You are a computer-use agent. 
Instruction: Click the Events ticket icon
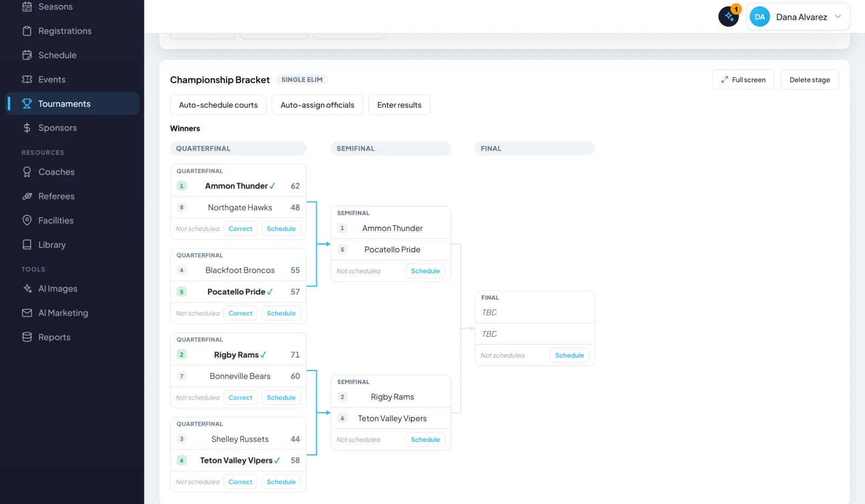coord(27,79)
